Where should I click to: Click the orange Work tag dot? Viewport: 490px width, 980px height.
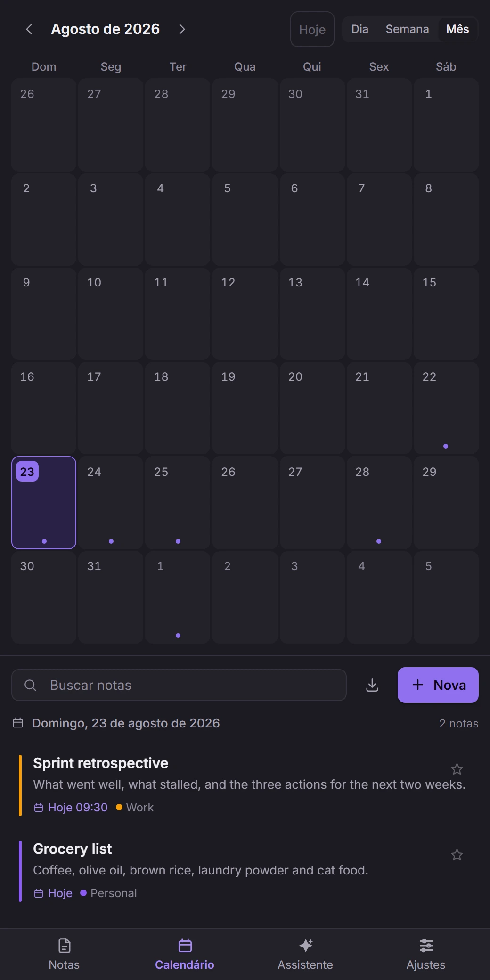click(x=119, y=807)
